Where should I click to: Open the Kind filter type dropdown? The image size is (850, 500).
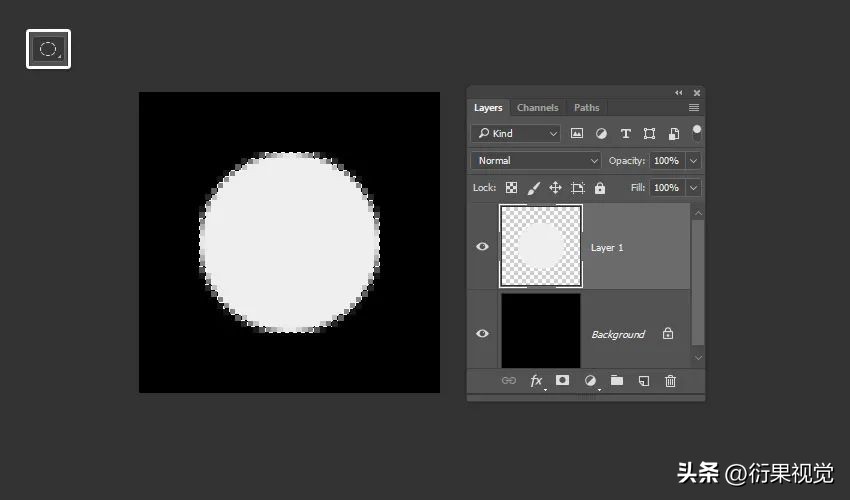tap(517, 133)
